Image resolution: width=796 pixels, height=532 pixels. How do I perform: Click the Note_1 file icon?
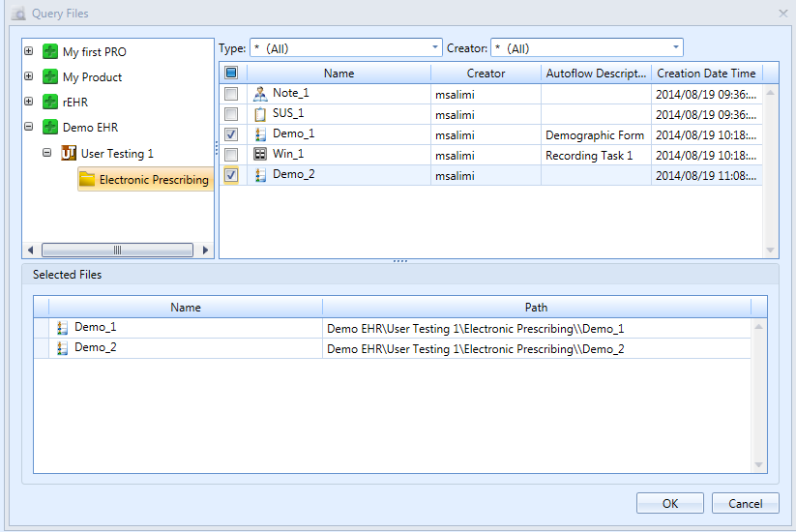click(259, 94)
